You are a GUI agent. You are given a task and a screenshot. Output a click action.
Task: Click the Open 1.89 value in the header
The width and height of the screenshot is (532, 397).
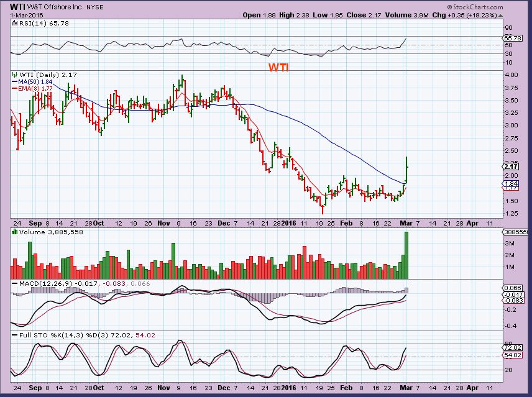tap(259, 16)
